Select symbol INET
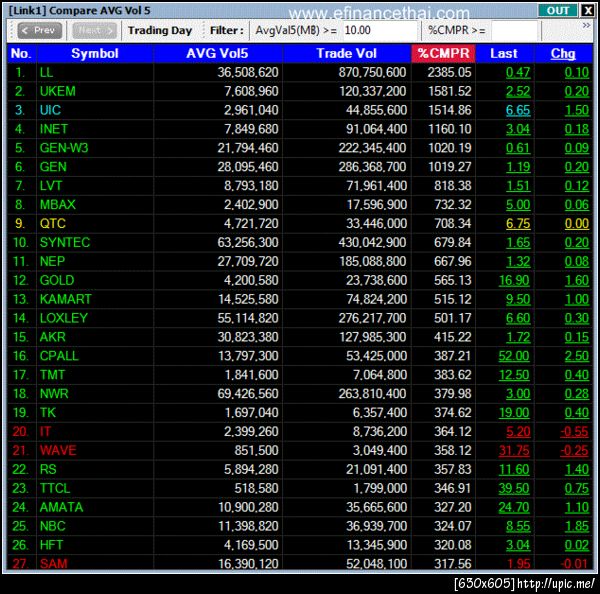Viewport: 600px width, 594px height. coord(54,129)
